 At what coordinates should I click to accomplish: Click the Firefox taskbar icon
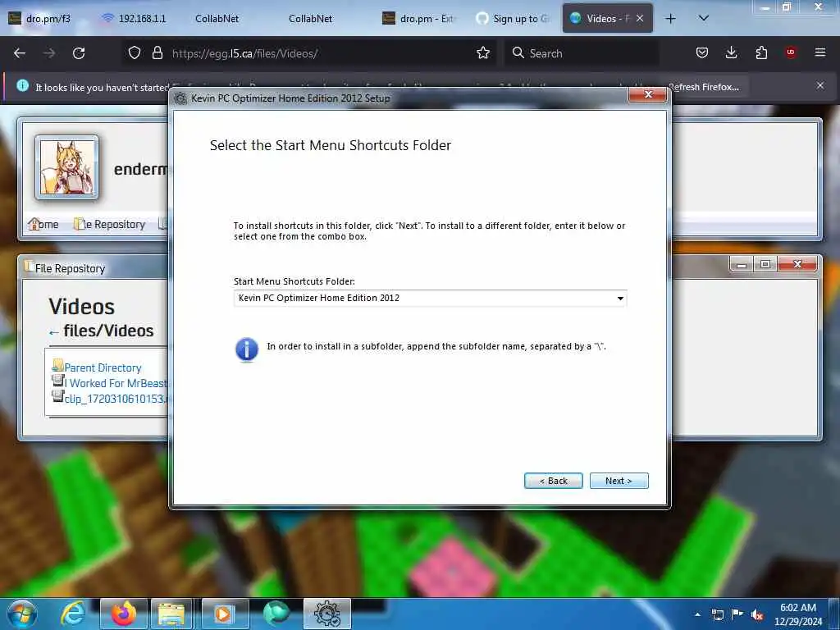123,614
